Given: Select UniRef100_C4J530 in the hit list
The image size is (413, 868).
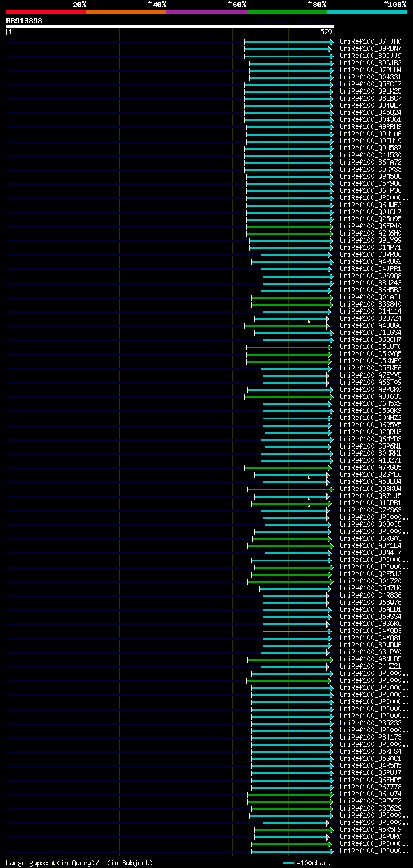Looking at the screenshot, I should click(x=370, y=155).
